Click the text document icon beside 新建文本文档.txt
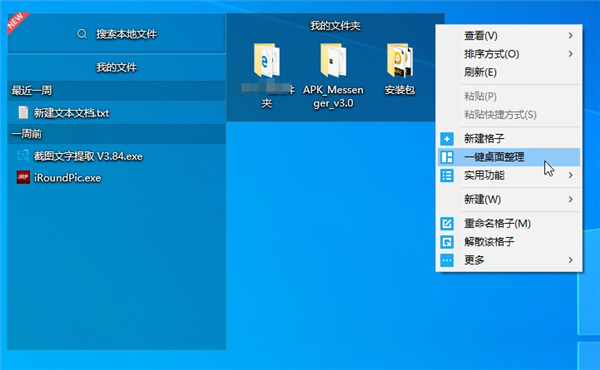This screenshot has height=370, width=600. (x=23, y=112)
